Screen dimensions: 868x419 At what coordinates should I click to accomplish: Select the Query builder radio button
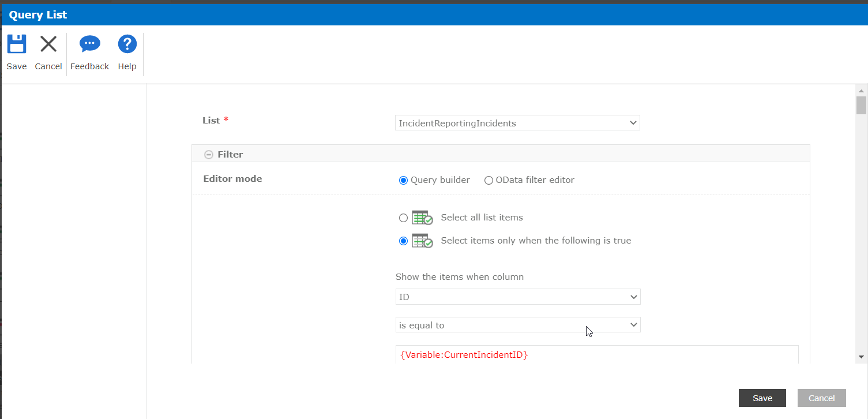[403, 181]
